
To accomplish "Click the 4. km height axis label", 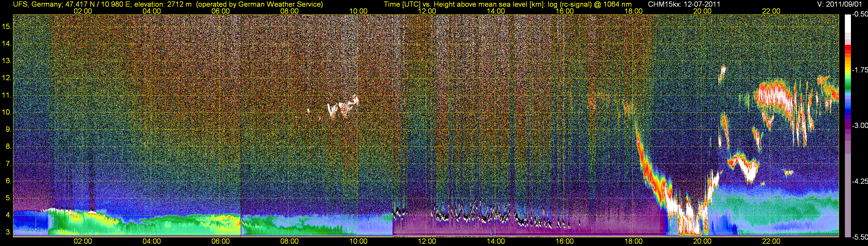I will click(9, 215).
